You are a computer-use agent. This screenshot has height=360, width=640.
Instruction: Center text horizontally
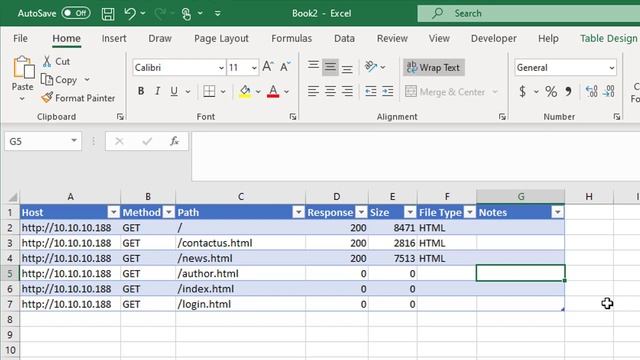pos(330,91)
